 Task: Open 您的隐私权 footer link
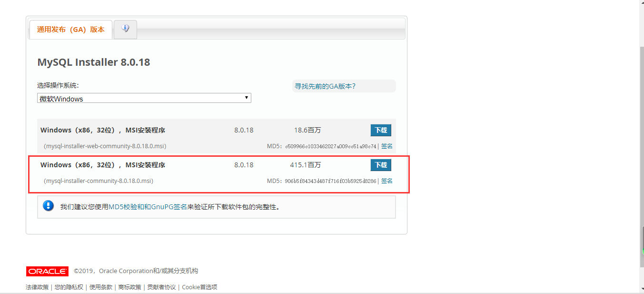(x=69, y=287)
